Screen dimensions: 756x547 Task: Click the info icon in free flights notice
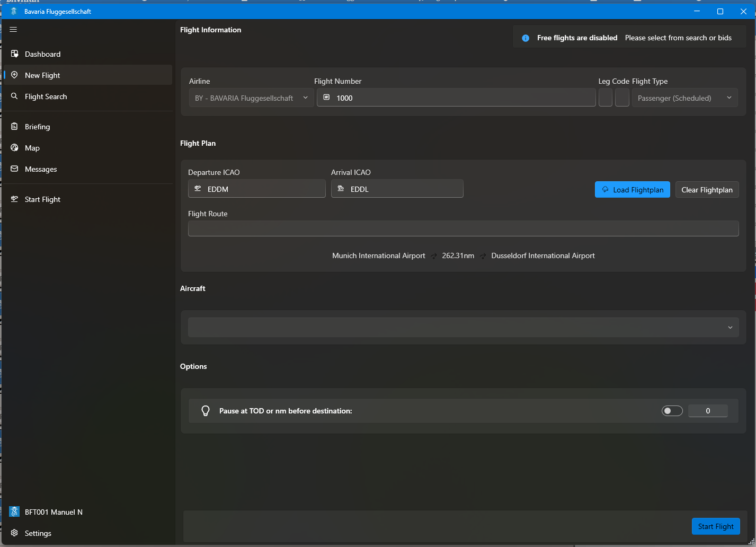click(x=526, y=38)
